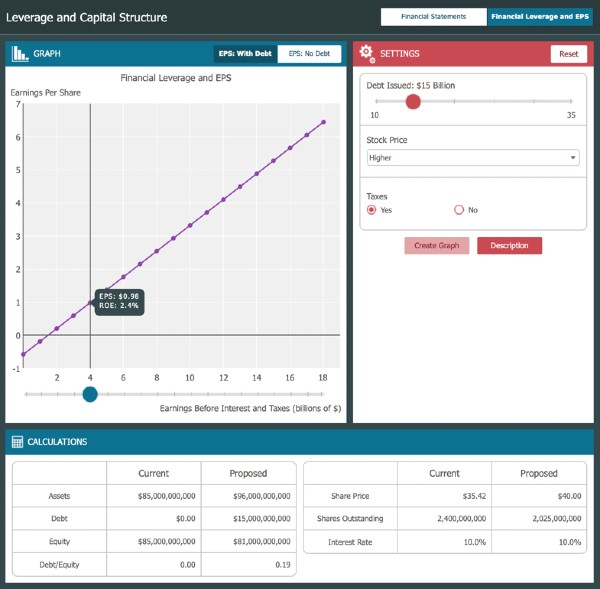Viewport: 600px width, 589px height.
Task: Click the Proposed Share Price $40.00
Action: coord(569,496)
